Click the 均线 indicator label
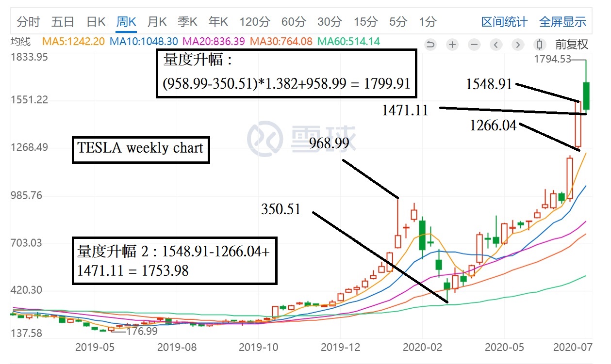Viewport: 611px width, 364px height. tap(20, 42)
